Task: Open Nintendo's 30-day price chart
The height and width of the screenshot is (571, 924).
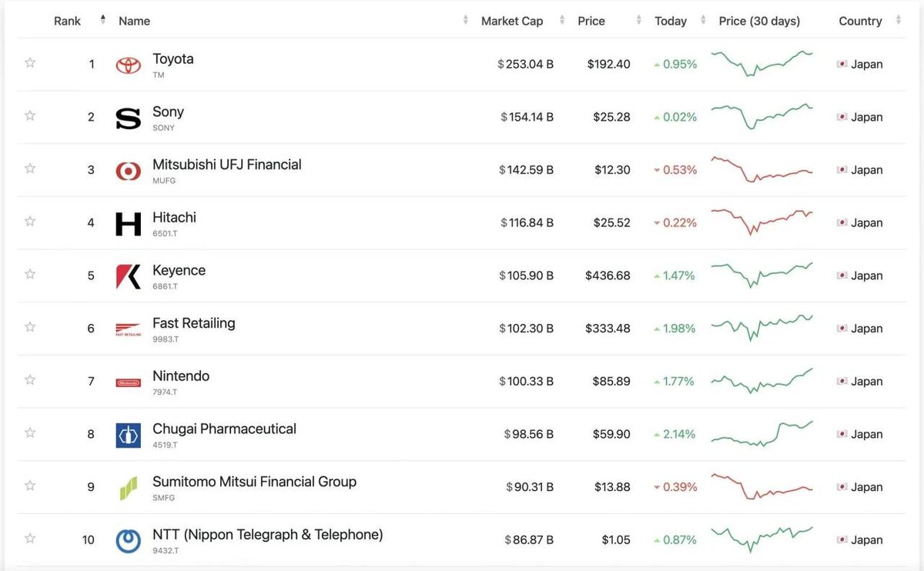Action: [762, 381]
